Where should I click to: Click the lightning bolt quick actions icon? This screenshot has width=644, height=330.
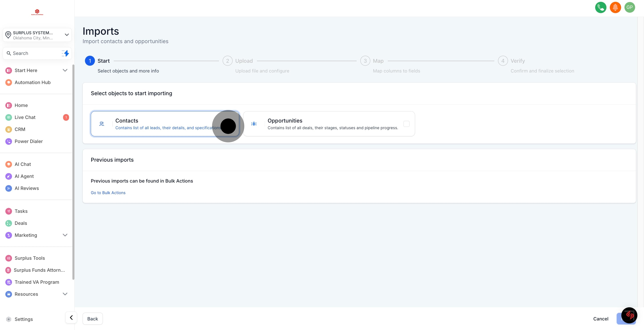point(66,53)
